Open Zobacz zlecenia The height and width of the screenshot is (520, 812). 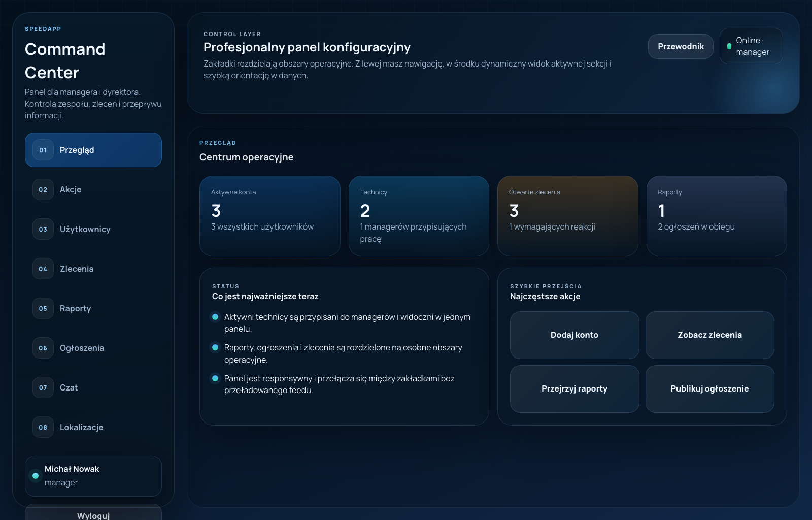pyautogui.click(x=709, y=335)
